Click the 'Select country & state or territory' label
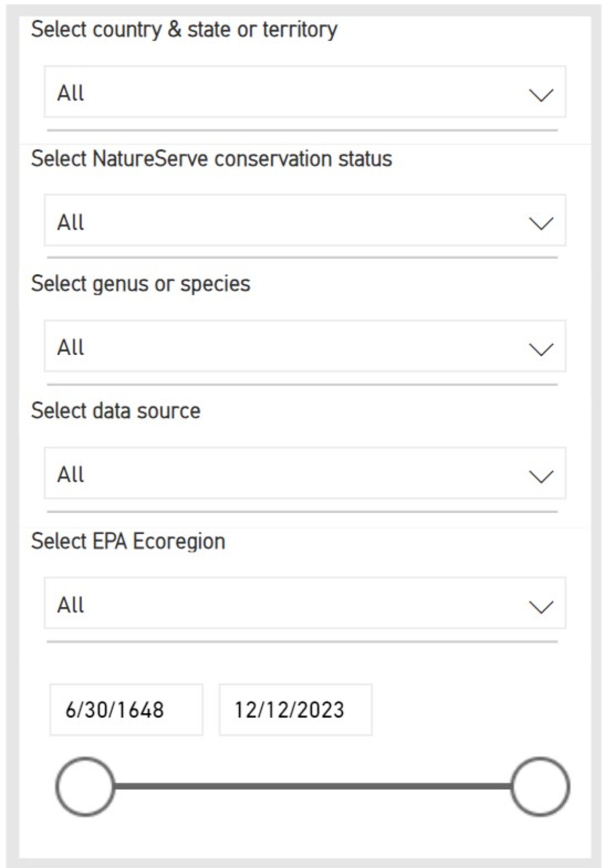The height and width of the screenshot is (868, 604). (x=184, y=30)
